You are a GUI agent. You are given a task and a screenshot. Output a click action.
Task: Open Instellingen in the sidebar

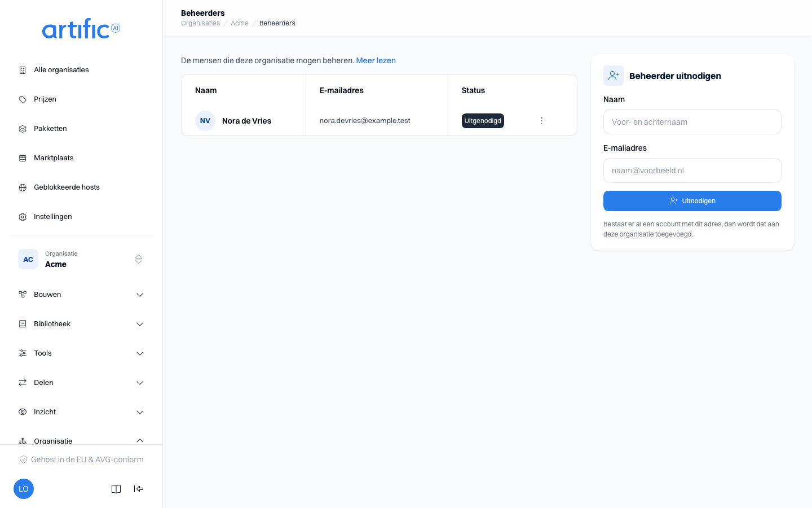tap(81, 217)
